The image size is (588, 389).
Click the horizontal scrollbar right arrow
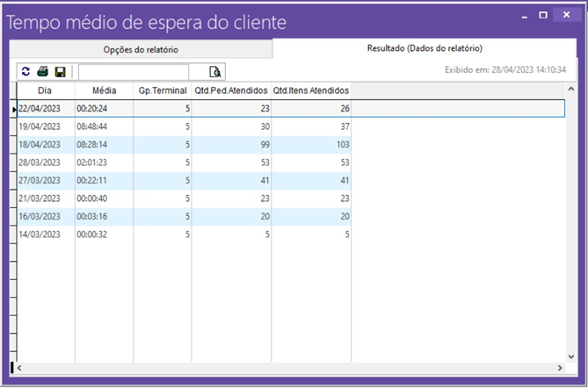[x=559, y=367]
